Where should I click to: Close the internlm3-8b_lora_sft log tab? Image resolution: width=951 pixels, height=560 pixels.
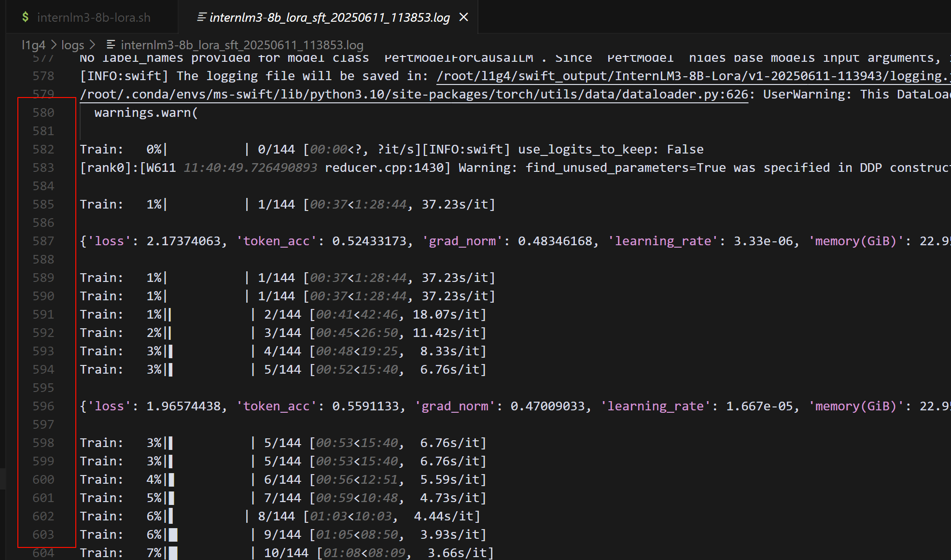[464, 17]
